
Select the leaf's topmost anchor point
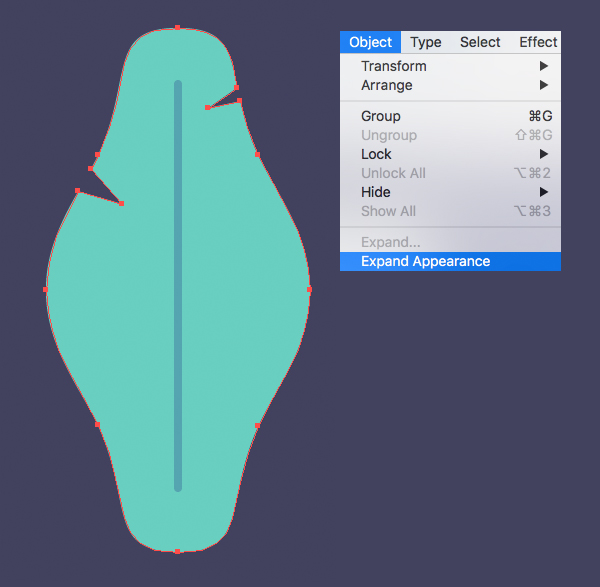coord(178,27)
